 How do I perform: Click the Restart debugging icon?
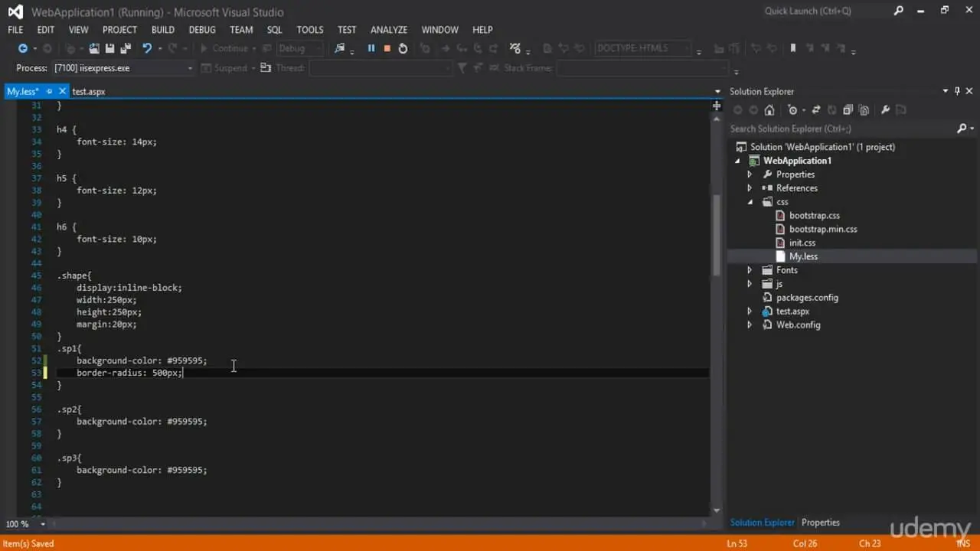coord(403,48)
